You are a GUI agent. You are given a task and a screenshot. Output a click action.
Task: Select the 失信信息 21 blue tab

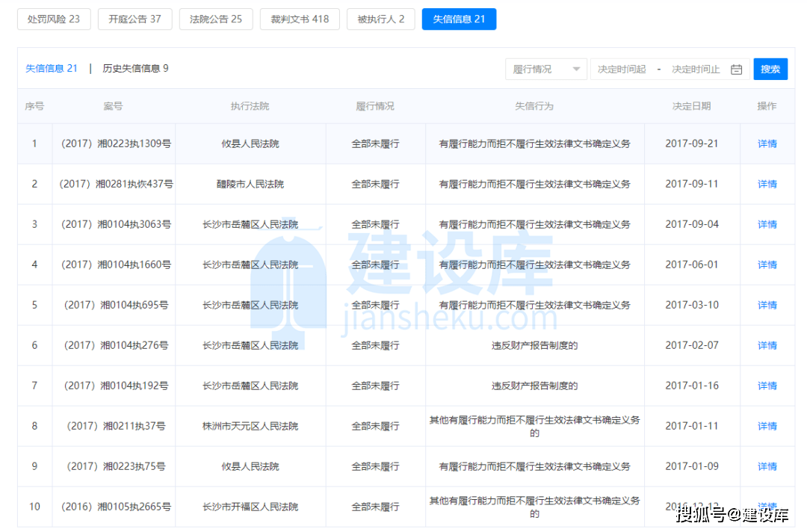point(459,19)
